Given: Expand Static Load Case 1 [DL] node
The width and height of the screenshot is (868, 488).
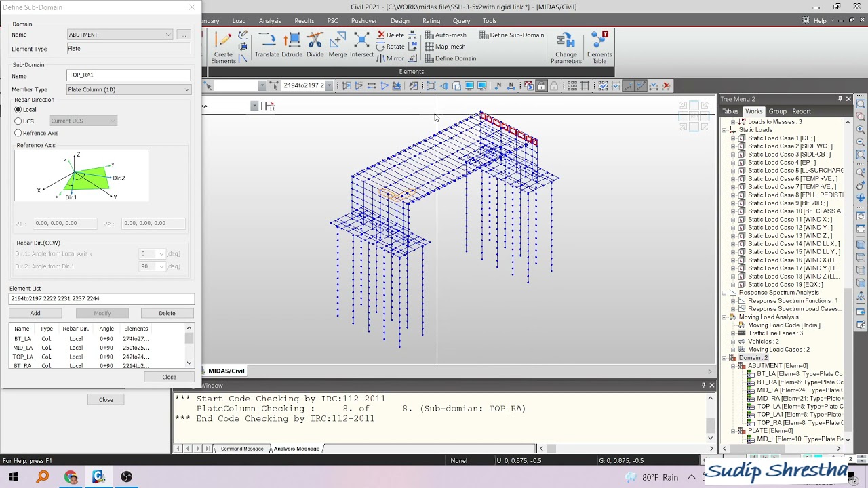Looking at the screenshot, I should [x=733, y=138].
